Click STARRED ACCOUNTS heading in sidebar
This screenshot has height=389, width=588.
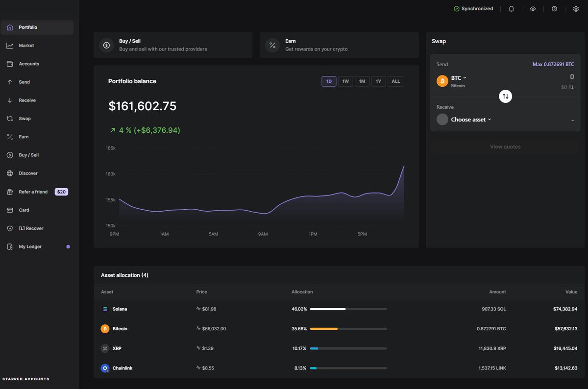click(26, 379)
